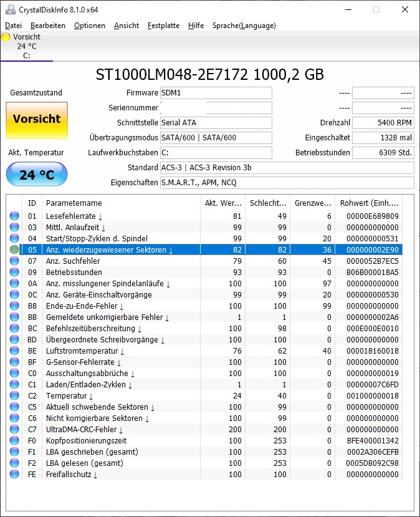This screenshot has height=517, width=420.
Task: Click the yellow Vorsicht health status button
Action: click(37, 120)
